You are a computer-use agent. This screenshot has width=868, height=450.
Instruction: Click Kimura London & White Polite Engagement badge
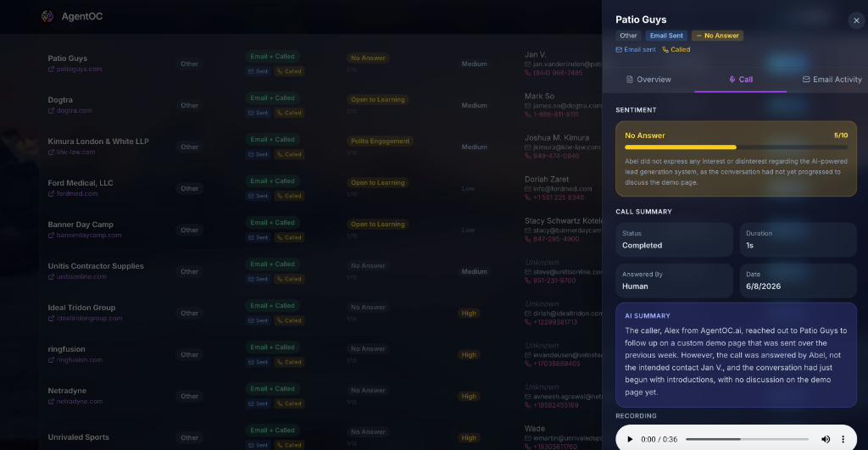[380, 142]
